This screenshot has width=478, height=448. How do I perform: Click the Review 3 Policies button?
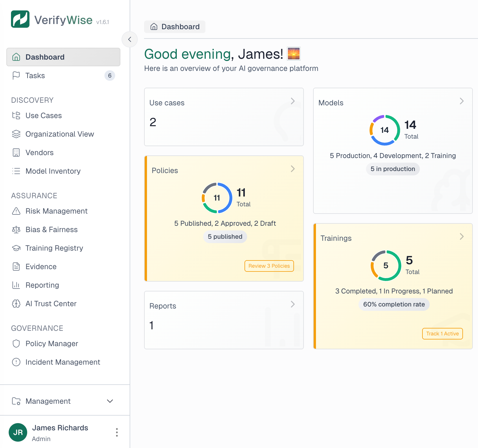coord(269,266)
